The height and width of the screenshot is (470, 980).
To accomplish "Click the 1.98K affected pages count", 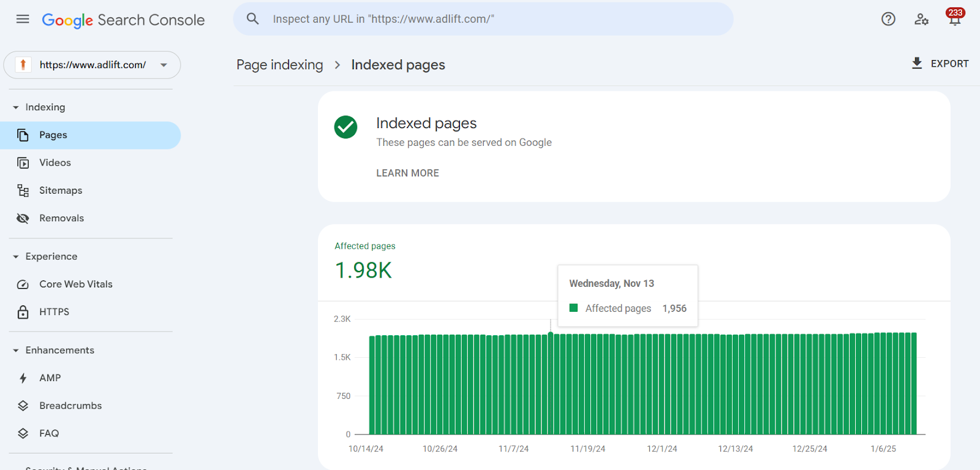I will (364, 270).
